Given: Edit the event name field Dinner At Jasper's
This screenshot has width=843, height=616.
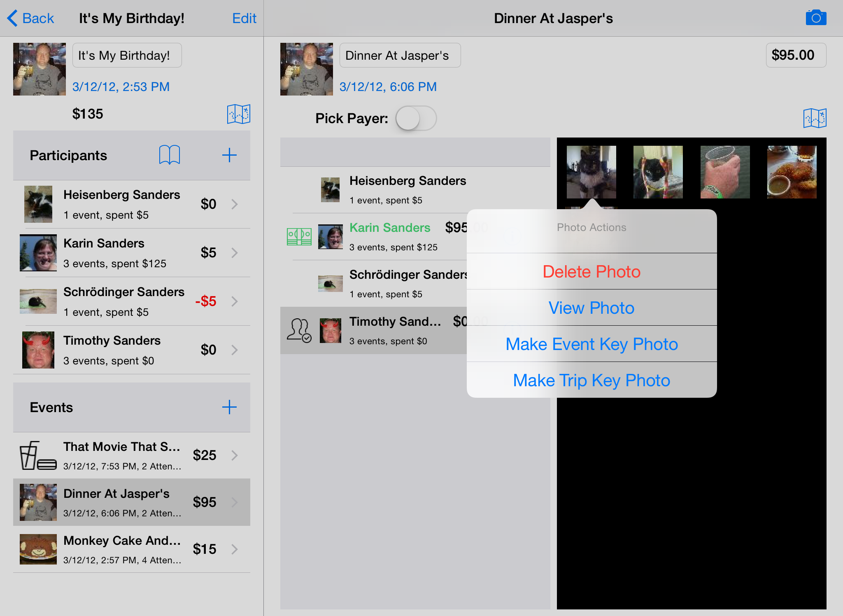Looking at the screenshot, I should click(400, 55).
